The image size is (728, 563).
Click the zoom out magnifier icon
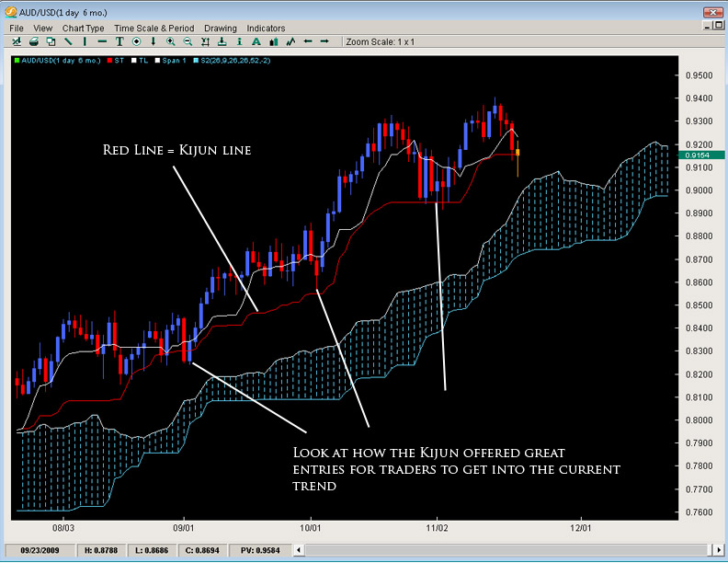(x=188, y=41)
